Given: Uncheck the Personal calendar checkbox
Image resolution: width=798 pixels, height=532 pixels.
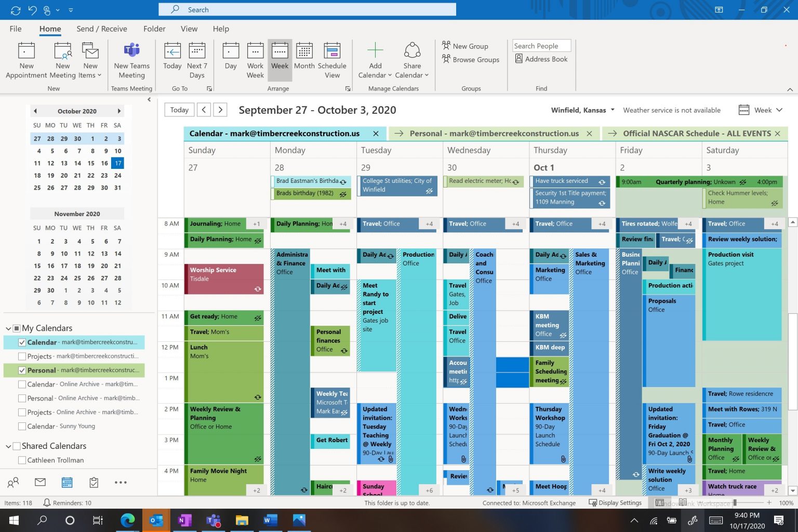Looking at the screenshot, I should [22, 370].
